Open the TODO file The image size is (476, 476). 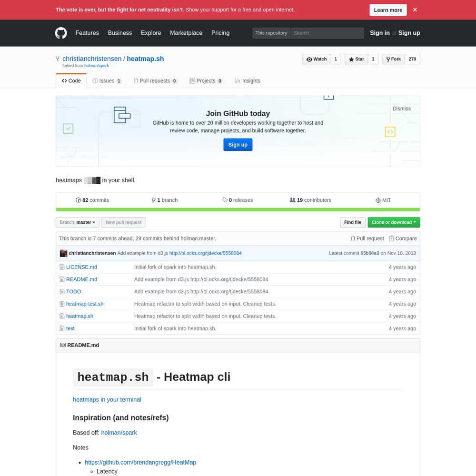pyautogui.click(x=73, y=291)
